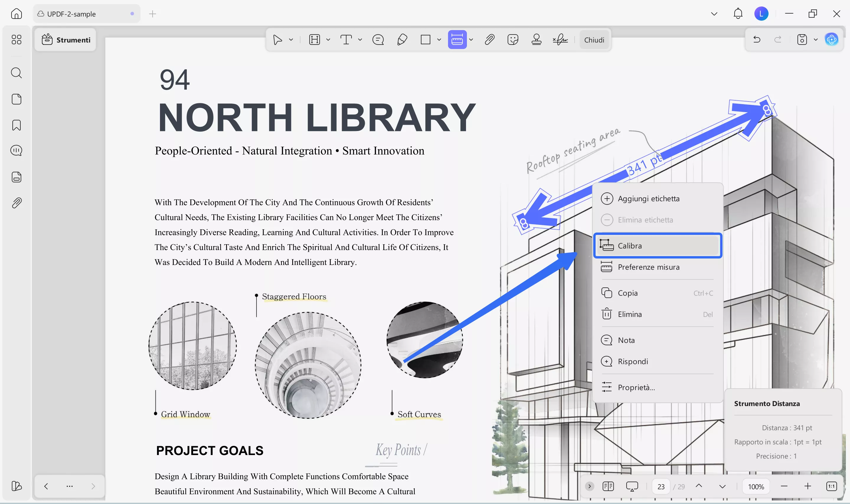Image resolution: width=850 pixels, height=504 pixels.
Task: Select the sticker tool icon
Action: (512, 40)
